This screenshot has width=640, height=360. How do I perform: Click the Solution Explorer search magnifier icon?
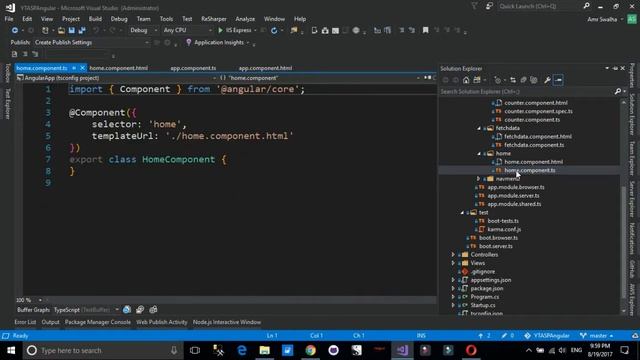coord(618,91)
